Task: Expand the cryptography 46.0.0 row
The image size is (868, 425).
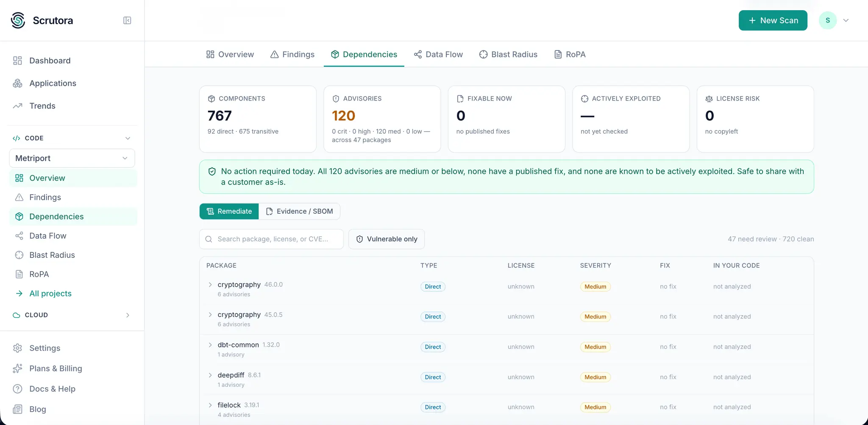Action: tap(210, 285)
